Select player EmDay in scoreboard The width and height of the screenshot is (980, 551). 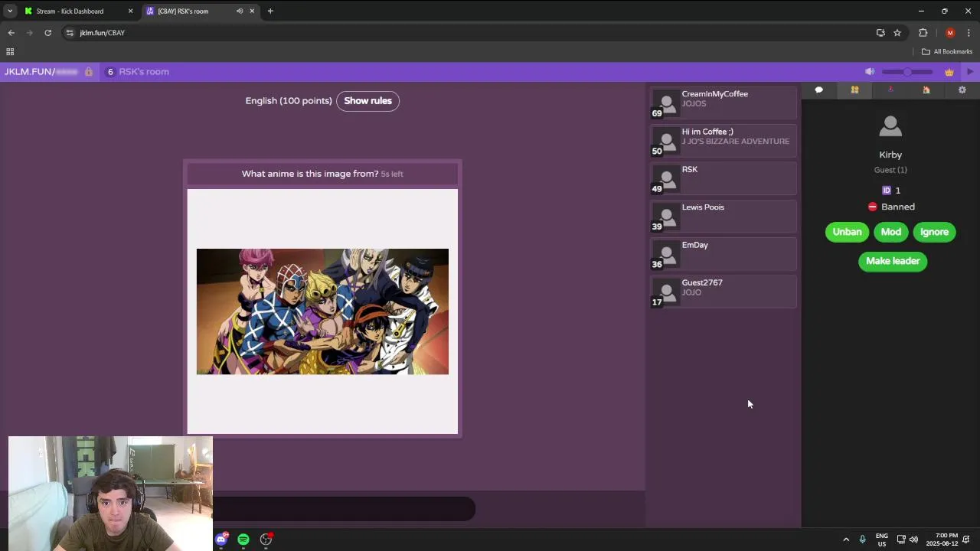tap(724, 254)
